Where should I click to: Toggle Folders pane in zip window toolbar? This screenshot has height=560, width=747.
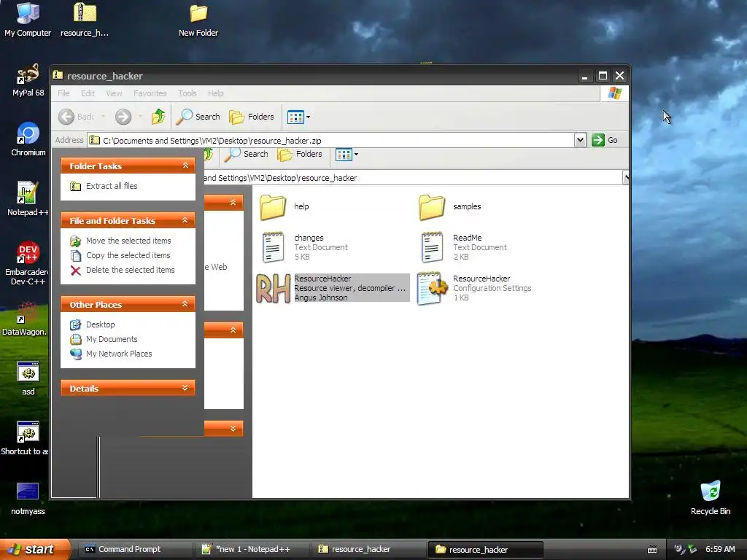[252, 117]
